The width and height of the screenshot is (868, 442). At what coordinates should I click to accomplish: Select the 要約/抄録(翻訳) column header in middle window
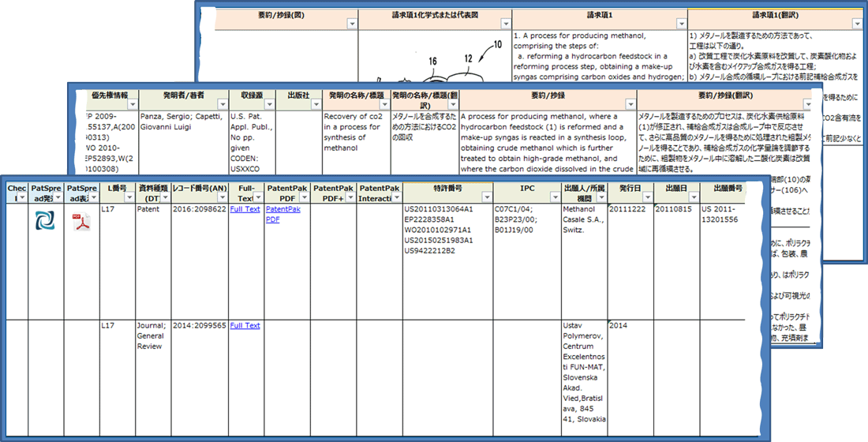[725, 99]
